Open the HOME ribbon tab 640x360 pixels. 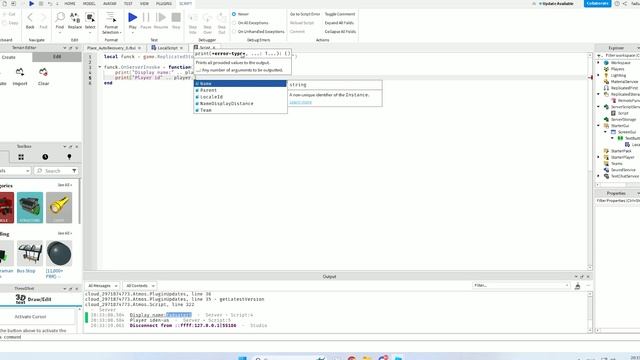70,4
